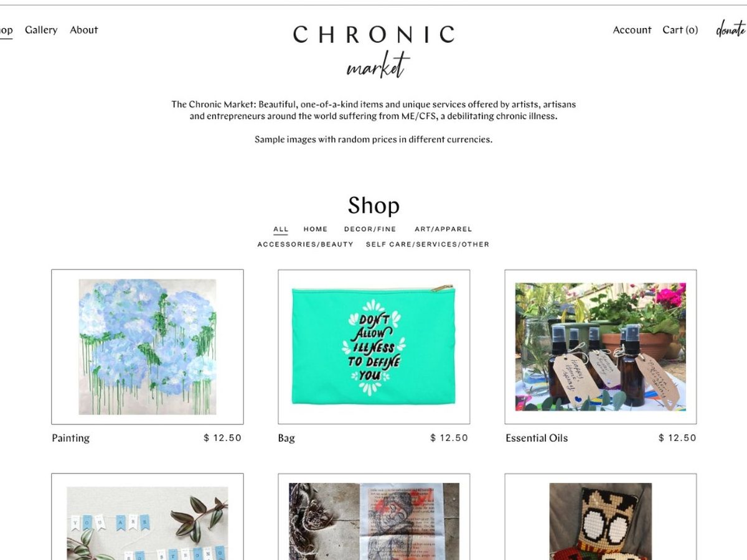
Task: Open the Essential Oils bottles image
Action: [x=601, y=347]
